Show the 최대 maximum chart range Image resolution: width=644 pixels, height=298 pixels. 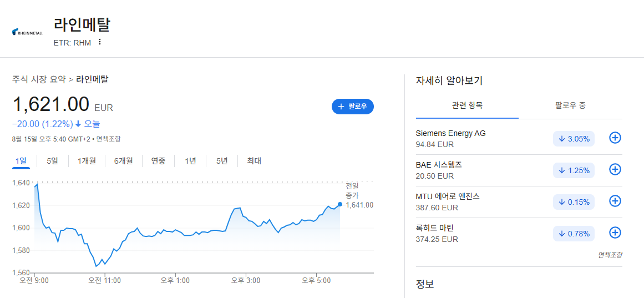coord(254,161)
